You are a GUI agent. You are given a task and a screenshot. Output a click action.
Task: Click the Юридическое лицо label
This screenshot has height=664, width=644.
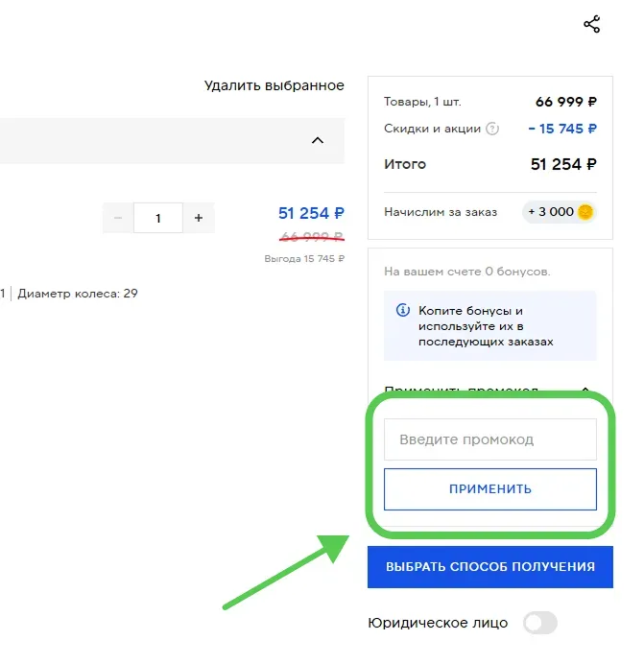[x=438, y=623]
